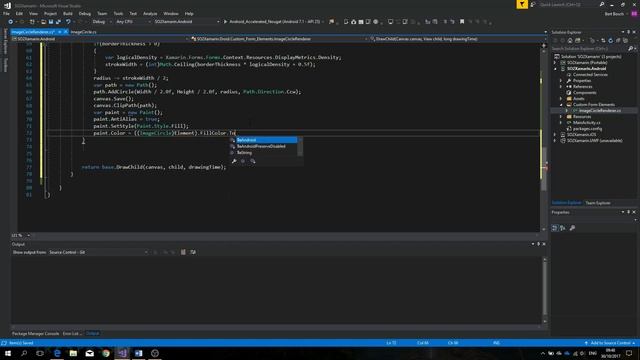Select the Components node
Viewport: 640px width, 360px height.
click(584, 93)
